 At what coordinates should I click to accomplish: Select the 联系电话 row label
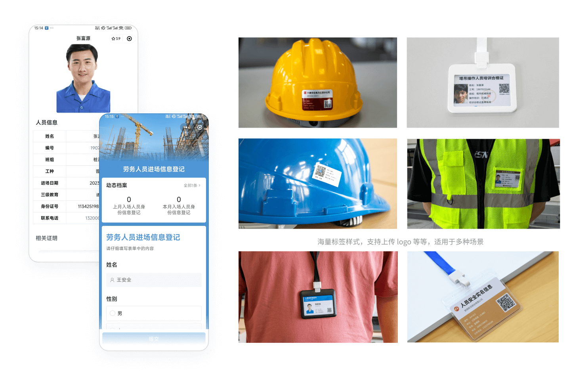click(50, 218)
